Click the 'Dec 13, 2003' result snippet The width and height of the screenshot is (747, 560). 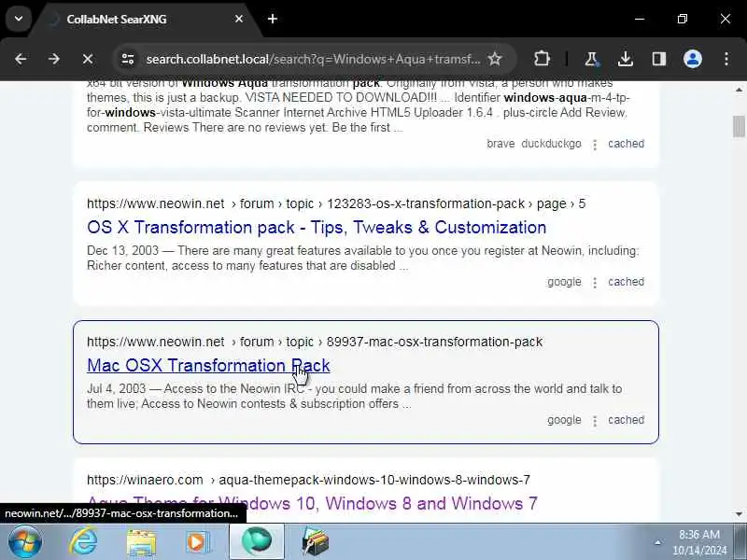coord(363,259)
